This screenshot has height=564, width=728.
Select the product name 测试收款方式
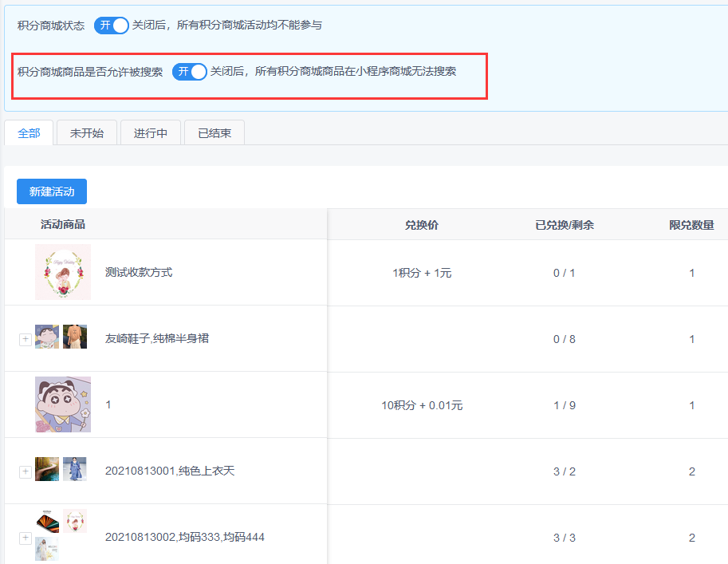139,272
